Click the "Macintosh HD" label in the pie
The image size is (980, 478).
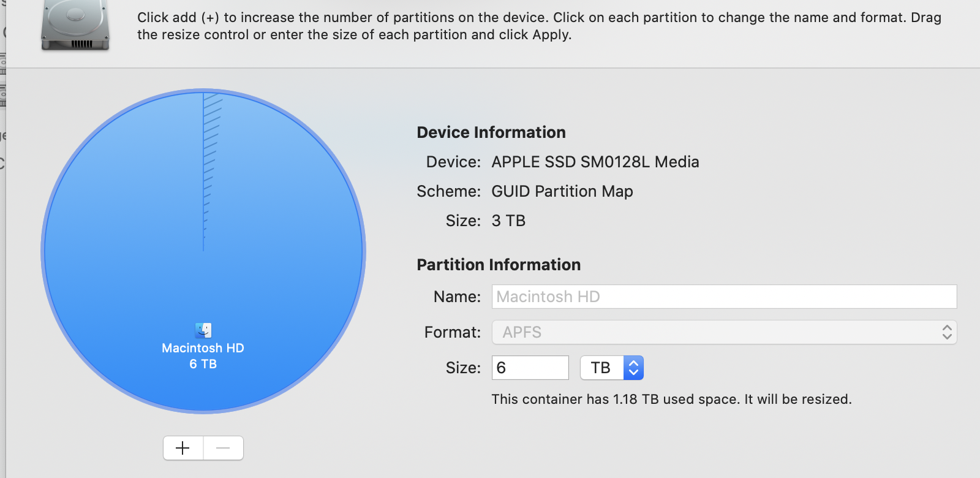(203, 348)
